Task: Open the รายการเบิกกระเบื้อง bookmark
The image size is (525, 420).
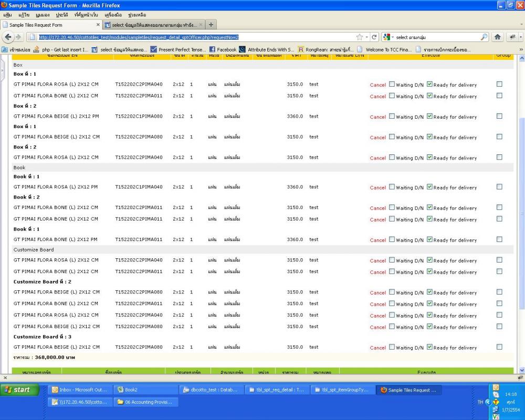Action: (x=443, y=49)
